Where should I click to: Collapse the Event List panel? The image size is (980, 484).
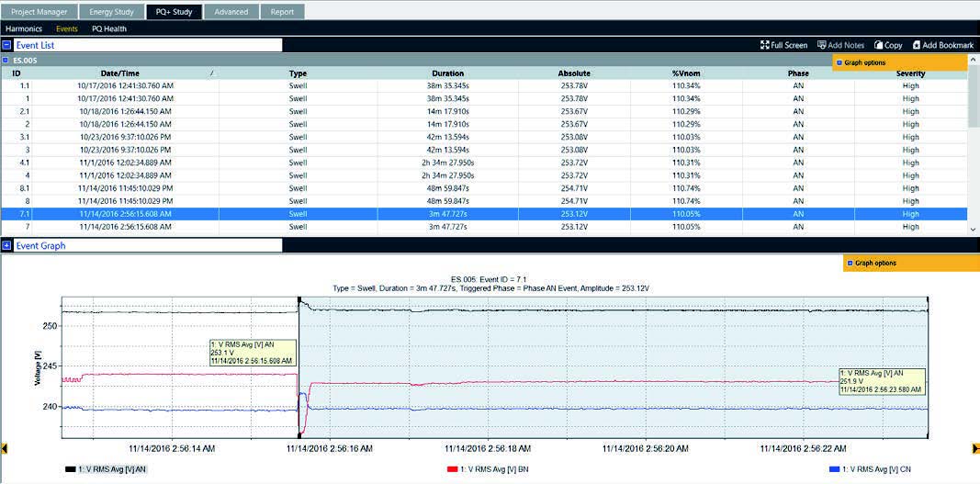[6, 45]
